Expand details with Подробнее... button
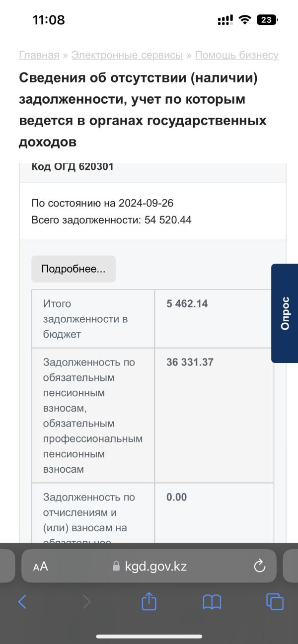Viewport: 298px width, 644px height. 74,269
